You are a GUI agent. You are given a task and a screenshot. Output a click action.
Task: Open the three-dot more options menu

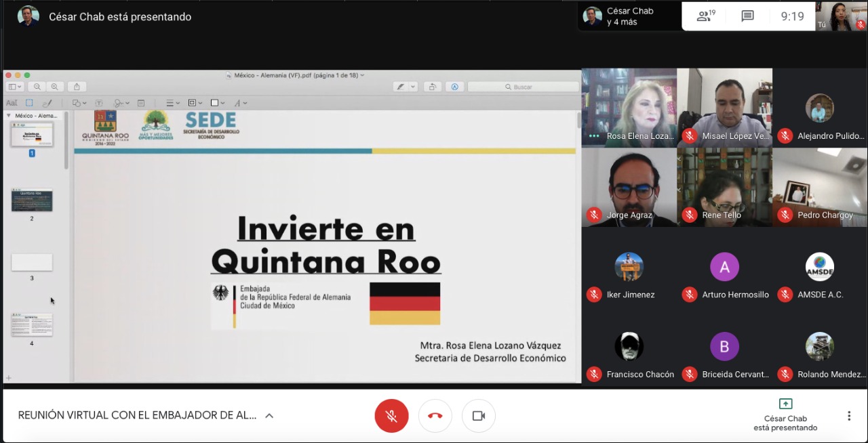pos(848,416)
